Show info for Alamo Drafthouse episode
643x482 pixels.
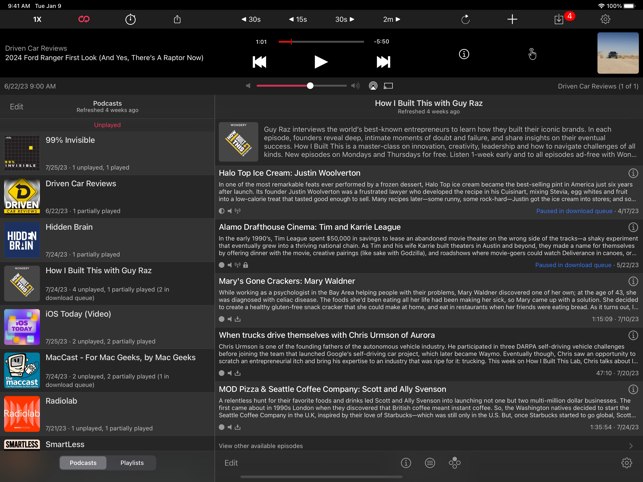[x=633, y=227]
